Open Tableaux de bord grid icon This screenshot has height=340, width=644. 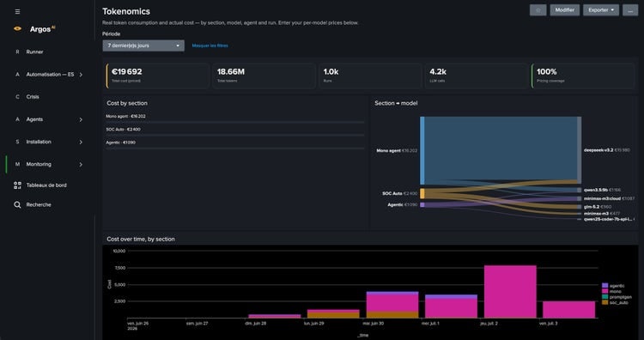pyautogui.click(x=17, y=185)
